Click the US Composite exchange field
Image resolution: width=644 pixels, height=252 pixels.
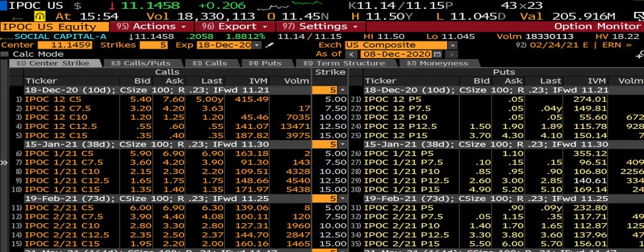(x=396, y=45)
